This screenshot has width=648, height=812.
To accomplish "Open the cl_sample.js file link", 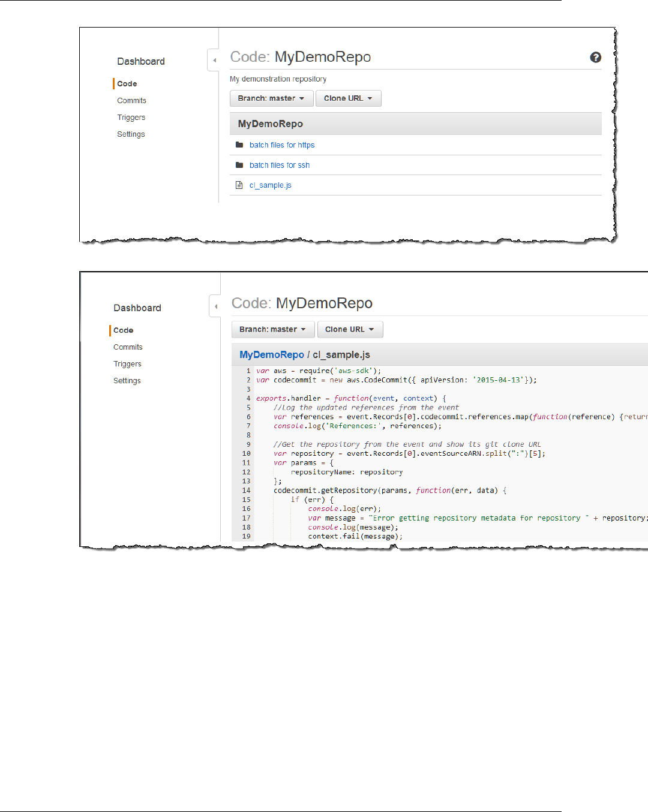I will pos(271,185).
